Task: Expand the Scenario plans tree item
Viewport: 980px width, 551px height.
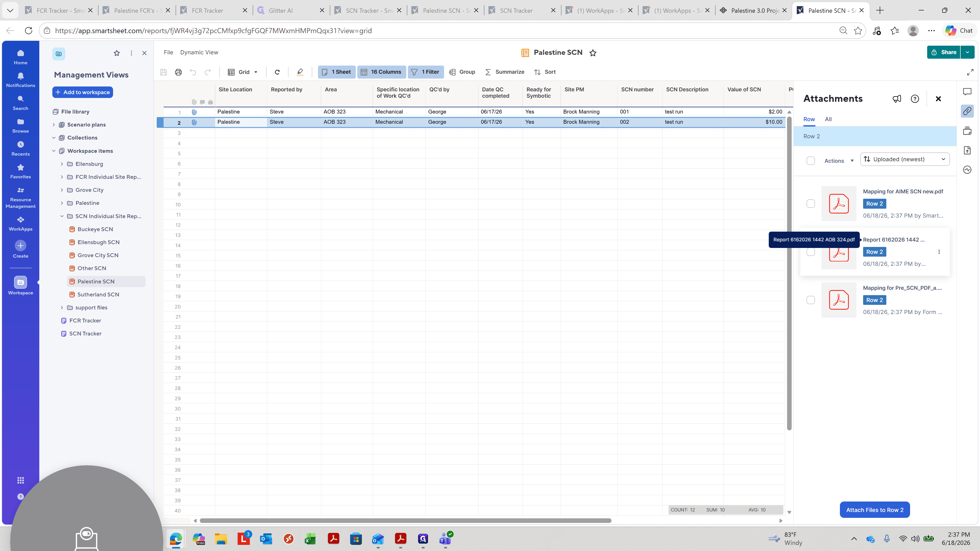Action: [x=54, y=125]
